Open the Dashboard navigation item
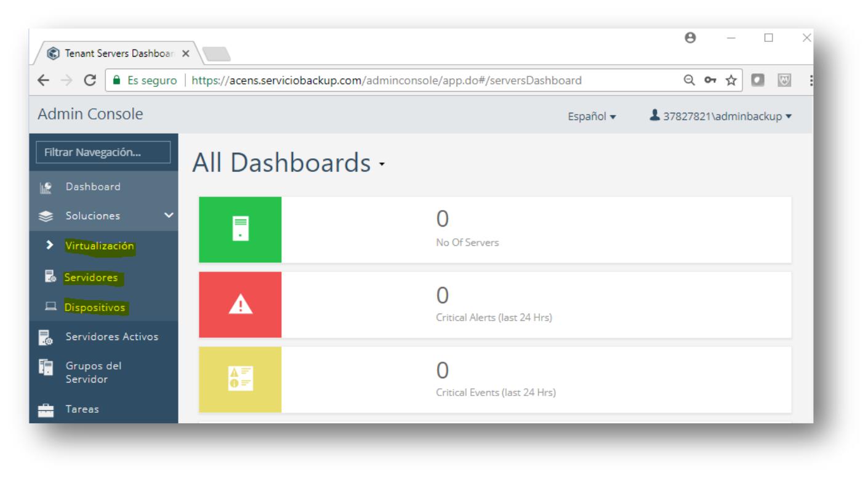The image size is (868, 478). pyautogui.click(x=103, y=187)
